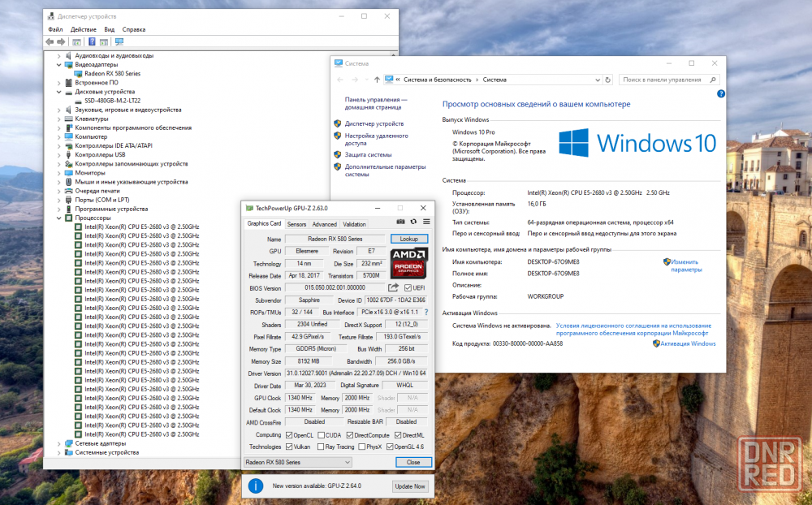The image size is (812, 505).
Task: Scan for hardware changes with the monitor icon
Action: (x=119, y=42)
